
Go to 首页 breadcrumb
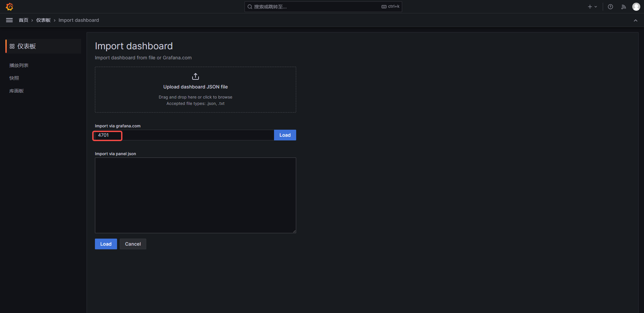[x=23, y=20]
